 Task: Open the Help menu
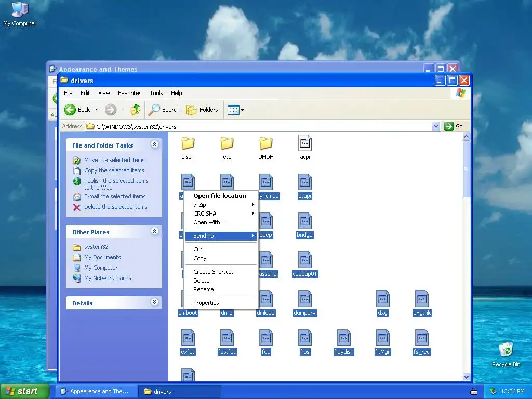click(x=177, y=93)
